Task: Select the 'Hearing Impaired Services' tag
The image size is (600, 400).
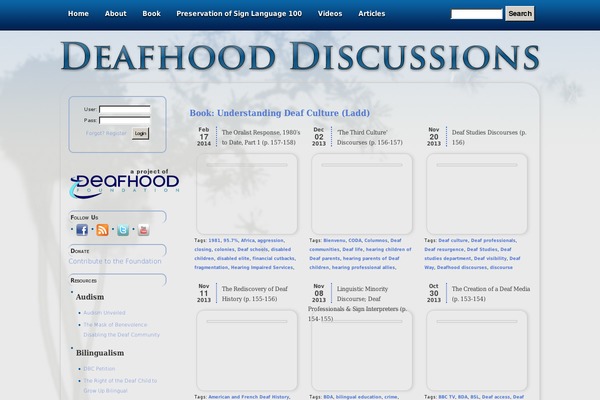Action: click(262, 267)
